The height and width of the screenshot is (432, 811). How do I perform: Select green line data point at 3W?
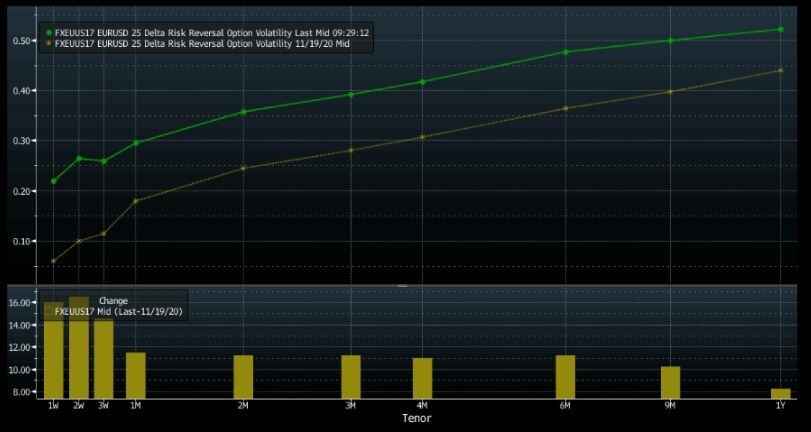(104, 161)
